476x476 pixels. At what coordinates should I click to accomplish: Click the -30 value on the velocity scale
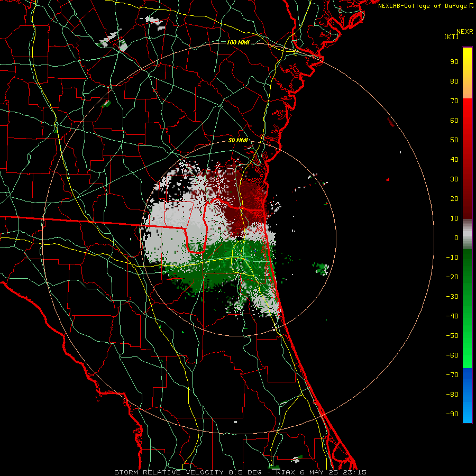point(452,297)
